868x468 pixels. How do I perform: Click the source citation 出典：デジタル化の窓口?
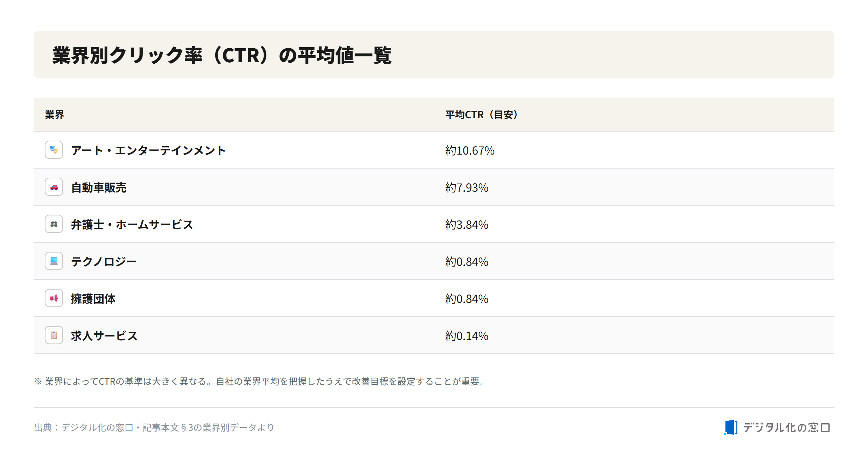[154, 427]
